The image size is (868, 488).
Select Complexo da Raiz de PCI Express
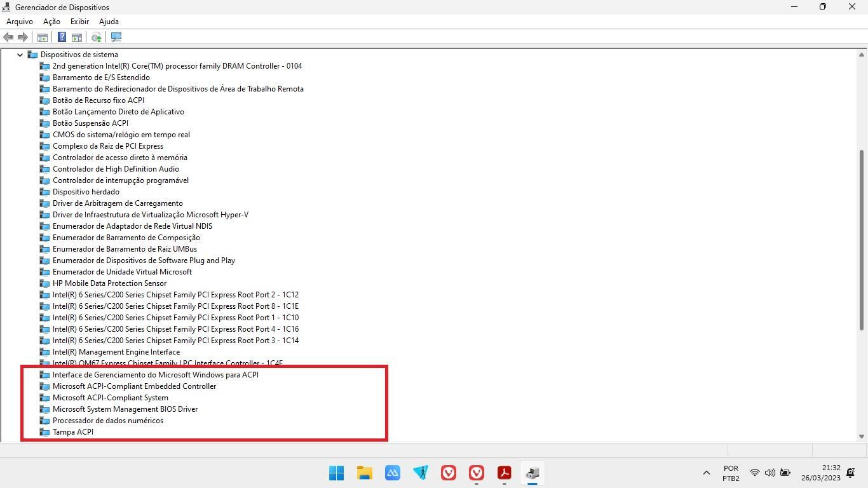tap(108, 146)
